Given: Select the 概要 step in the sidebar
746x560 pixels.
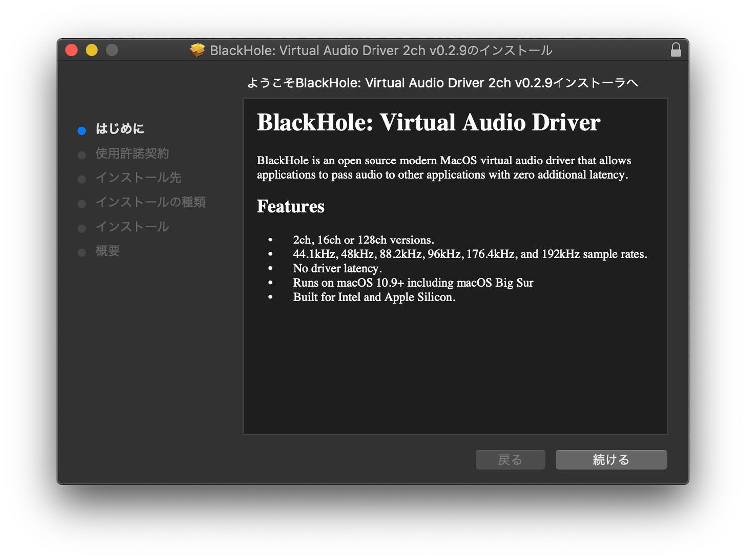Looking at the screenshot, I should [108, 251].
